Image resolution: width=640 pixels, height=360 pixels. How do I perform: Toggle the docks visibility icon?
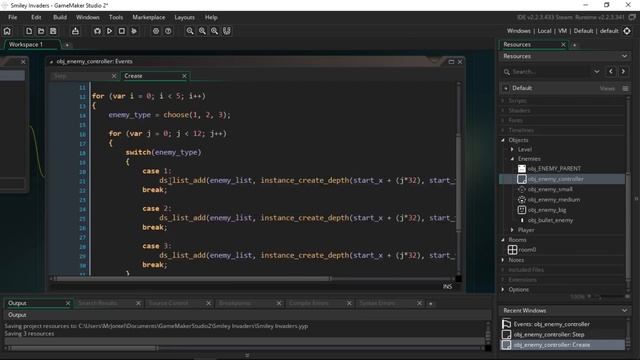[227, 31]
